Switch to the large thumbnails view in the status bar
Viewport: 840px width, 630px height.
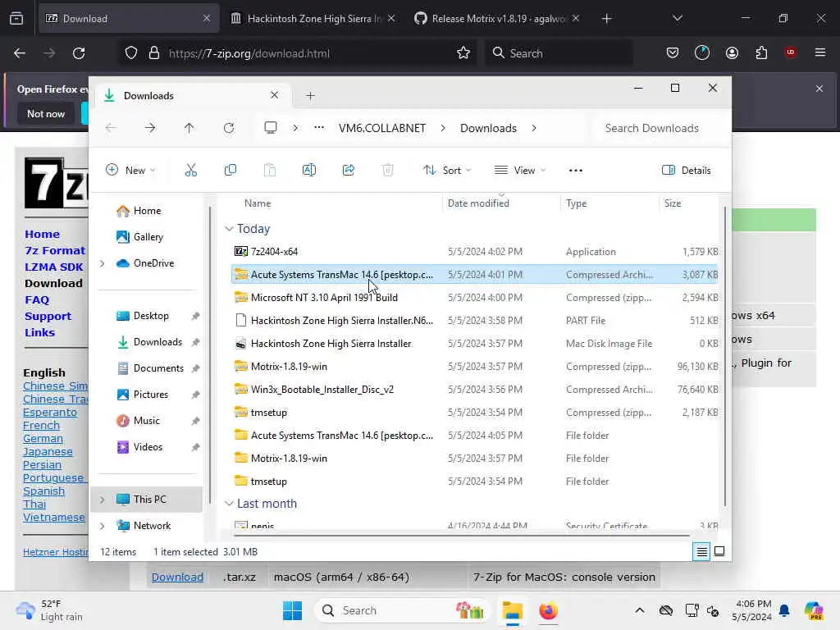click(x=719, y=551)
